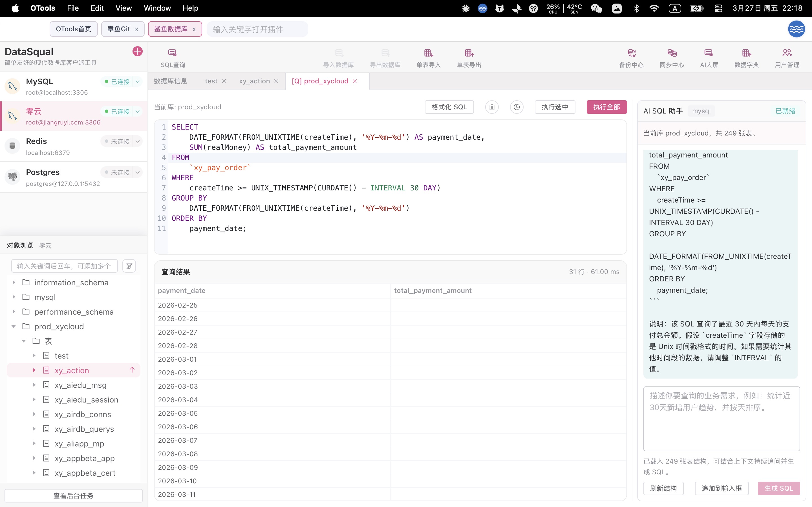Screen dimensions: 812x507
Task: Open the Window menu
Action: click(x=157, y=8)
